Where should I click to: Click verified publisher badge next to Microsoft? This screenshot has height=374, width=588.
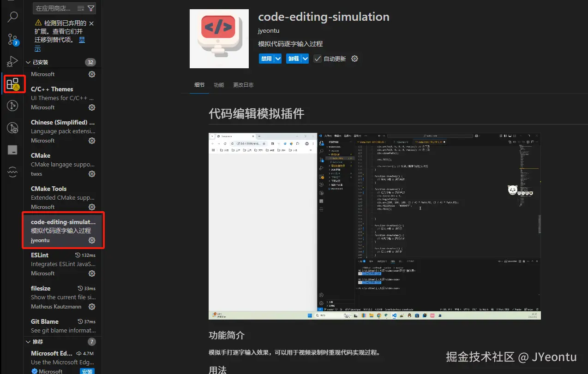34,371
